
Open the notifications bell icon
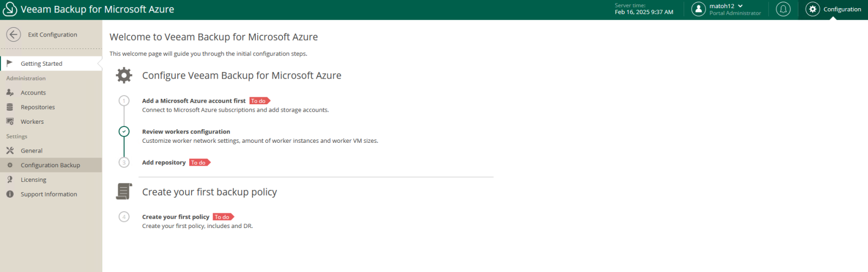click(783, 9)
